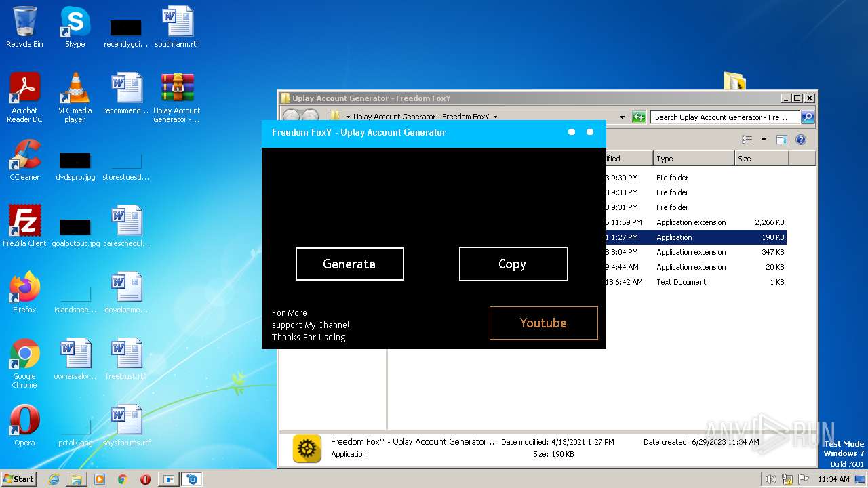The image size is (868, 488).
Task: Open southfarm.rtf document
Action: pyautogui.click(x=177, y=28)
